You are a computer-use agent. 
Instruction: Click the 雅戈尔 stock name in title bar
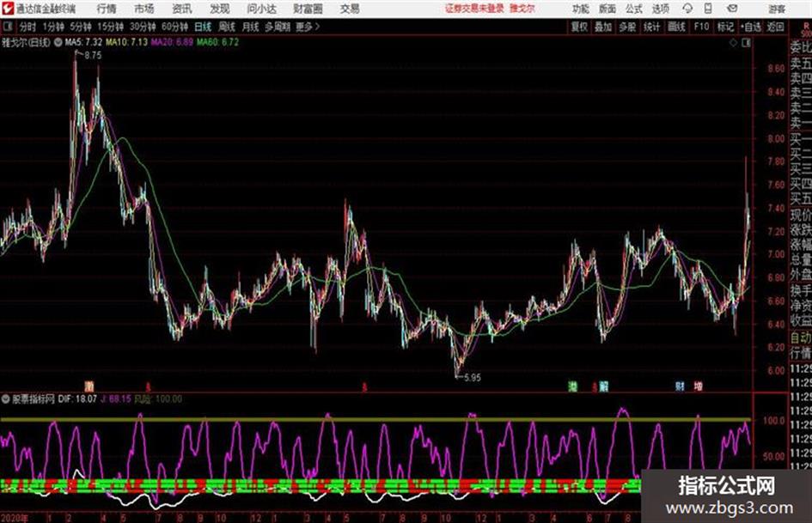(x=522, y=9)
